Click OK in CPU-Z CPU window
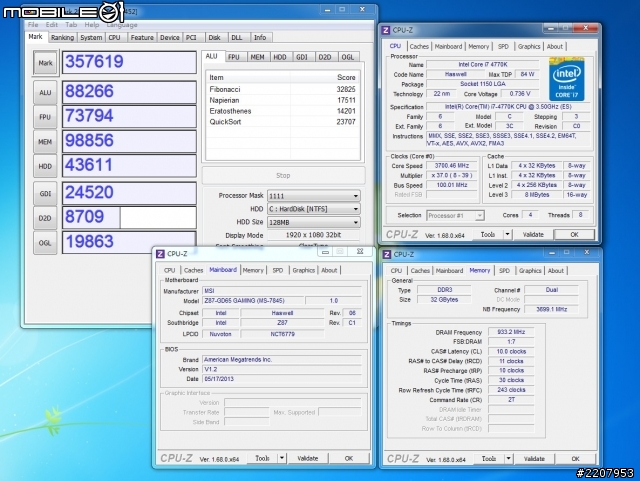Image resolution: width=640 pixels, height=481 pixels. (x=574, y=234)
